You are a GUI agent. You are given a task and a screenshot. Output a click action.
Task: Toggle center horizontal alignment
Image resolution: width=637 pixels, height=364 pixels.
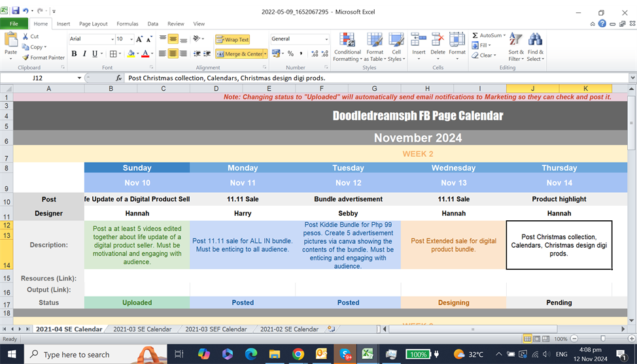[x=173, y=54]
